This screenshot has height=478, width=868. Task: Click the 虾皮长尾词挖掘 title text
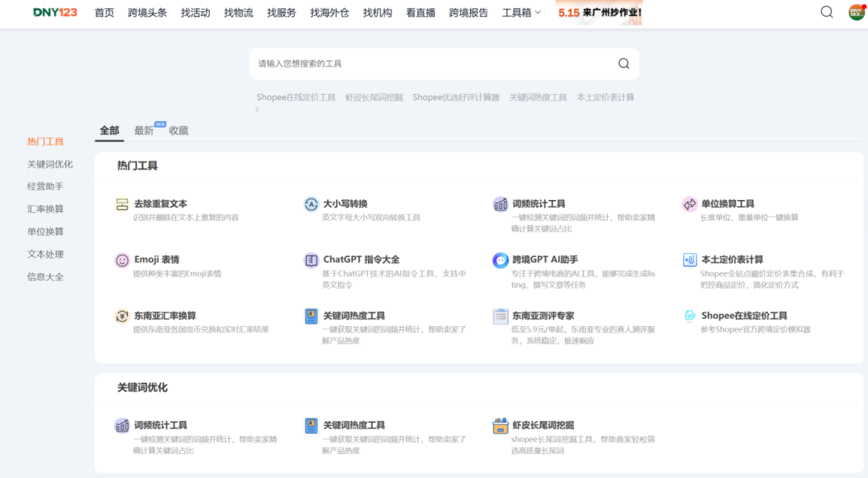point(543,426)
